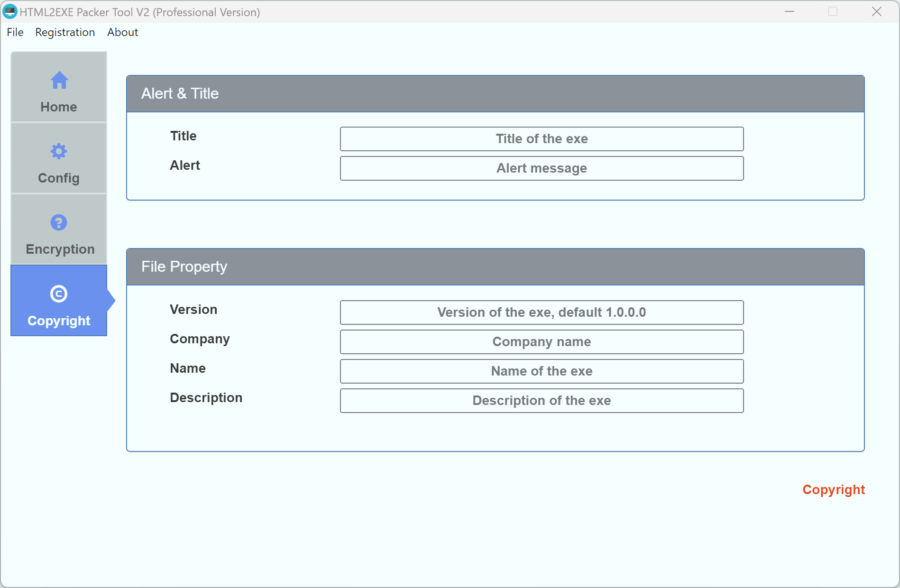The image size is (900, 588).
Task: Click the HTML2EXE app logo in title bar
Action: [10, 12]
